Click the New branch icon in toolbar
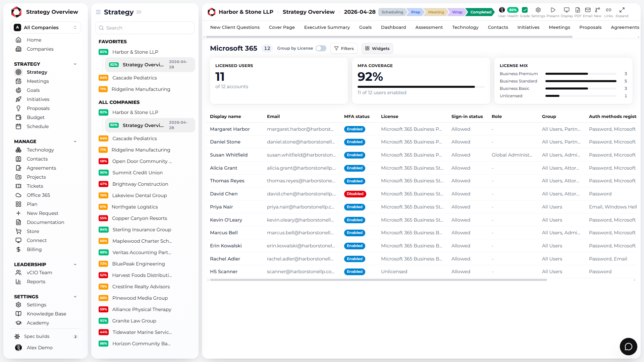Image resolution: width=644 pixels, height=362 pixels. pos(598,10)
